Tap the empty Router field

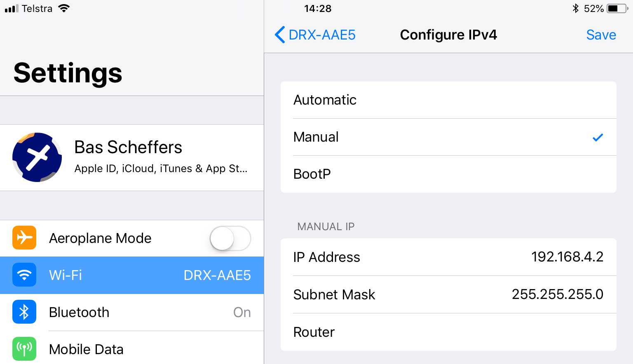(x=474, y=332)
